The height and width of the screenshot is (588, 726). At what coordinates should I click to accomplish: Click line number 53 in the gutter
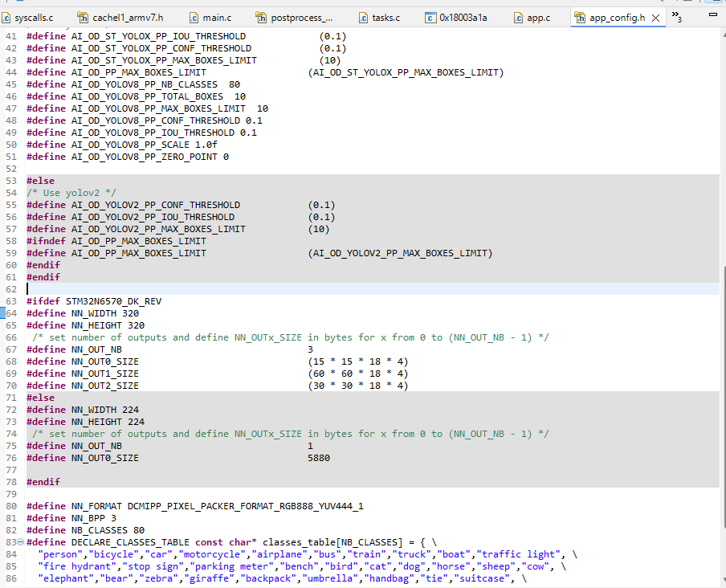(11, 181)
